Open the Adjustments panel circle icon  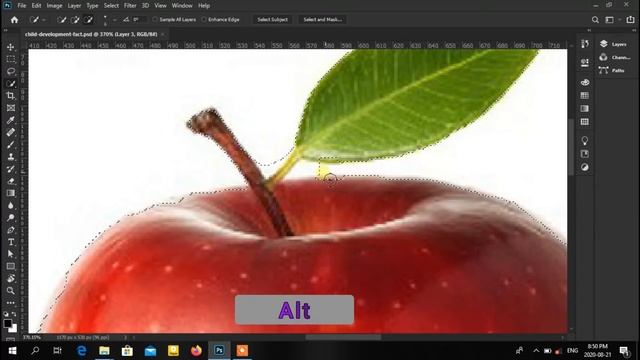pyautogui.click(x=585, y=167)
